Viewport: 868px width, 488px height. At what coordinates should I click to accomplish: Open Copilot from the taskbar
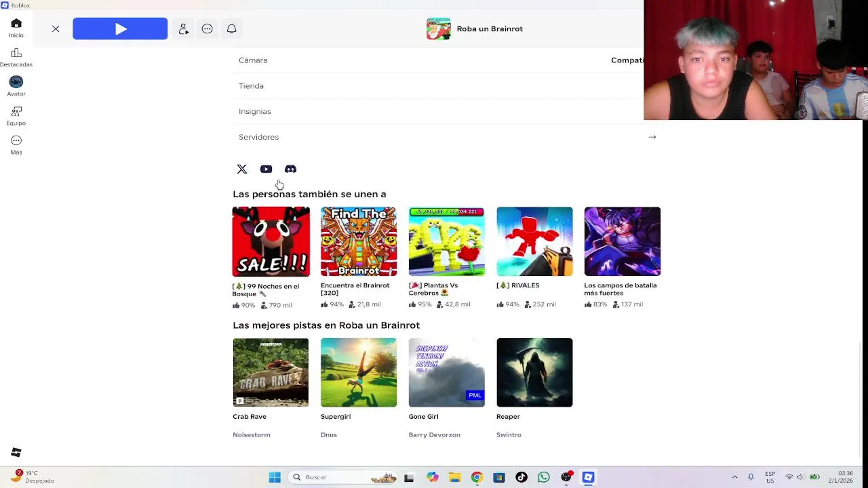click(432, 477)
